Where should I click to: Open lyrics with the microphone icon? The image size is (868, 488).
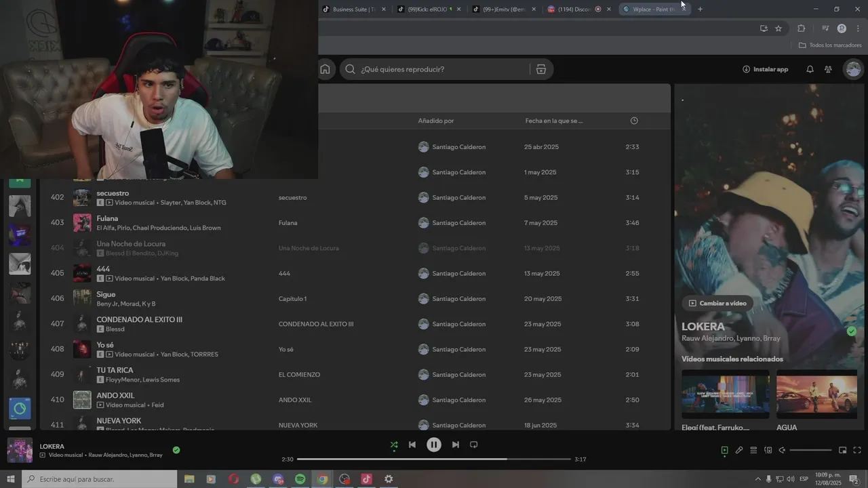(739, 450)
